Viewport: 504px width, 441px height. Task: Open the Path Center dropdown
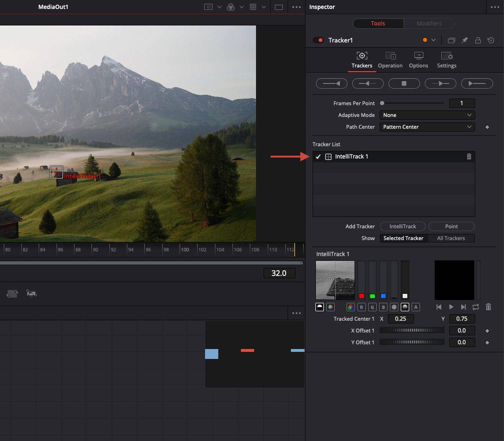point(427,126)
